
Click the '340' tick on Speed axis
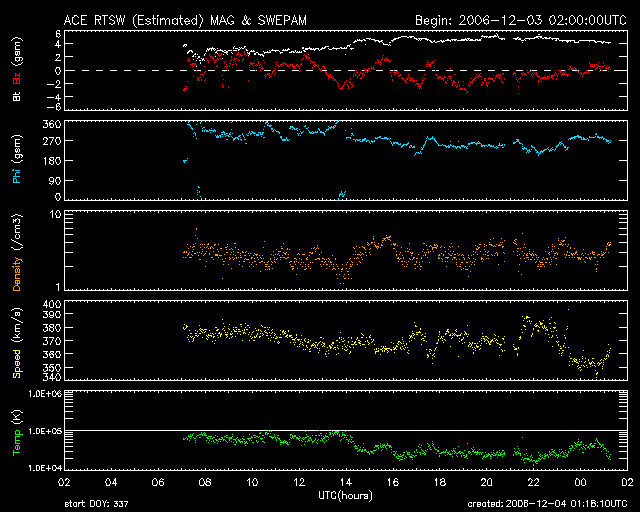[52, 376]
